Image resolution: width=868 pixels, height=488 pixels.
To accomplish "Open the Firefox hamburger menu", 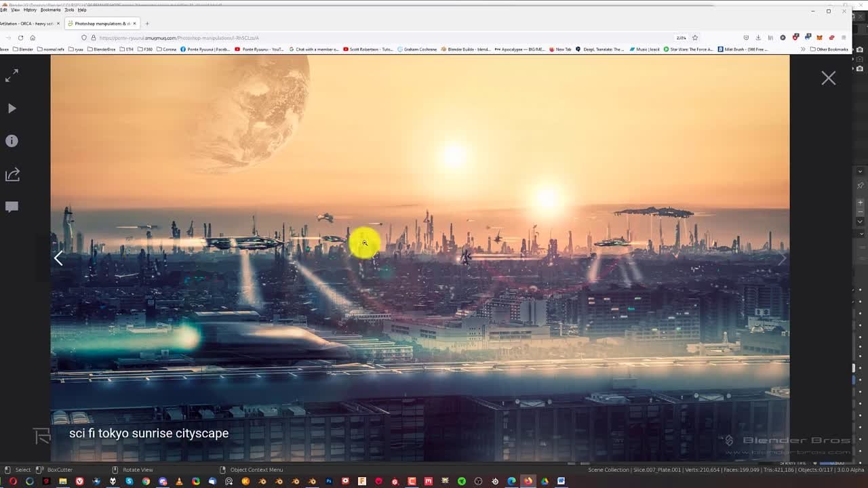I will [x=844, y=38].
